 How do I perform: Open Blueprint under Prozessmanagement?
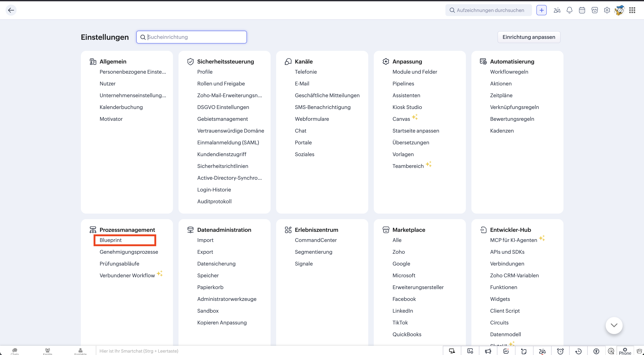pos(111,240)
